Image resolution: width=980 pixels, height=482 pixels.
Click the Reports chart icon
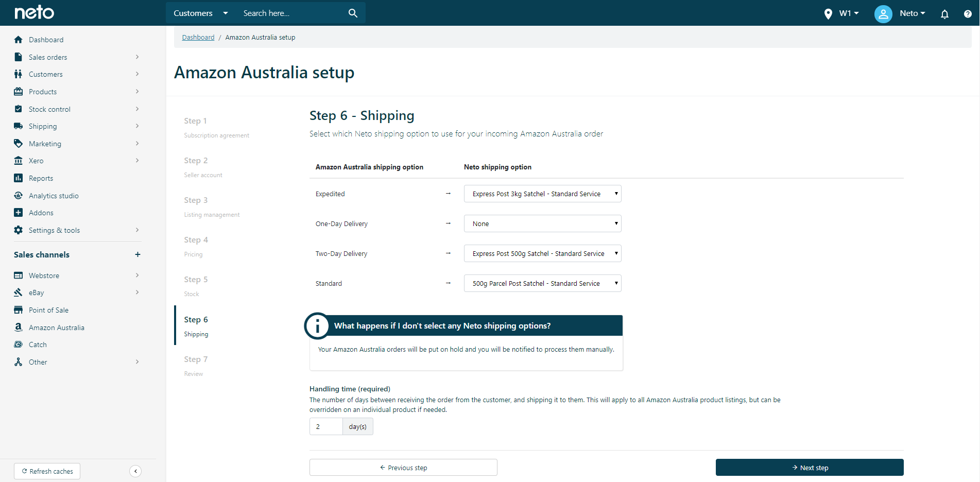point(19,178)
